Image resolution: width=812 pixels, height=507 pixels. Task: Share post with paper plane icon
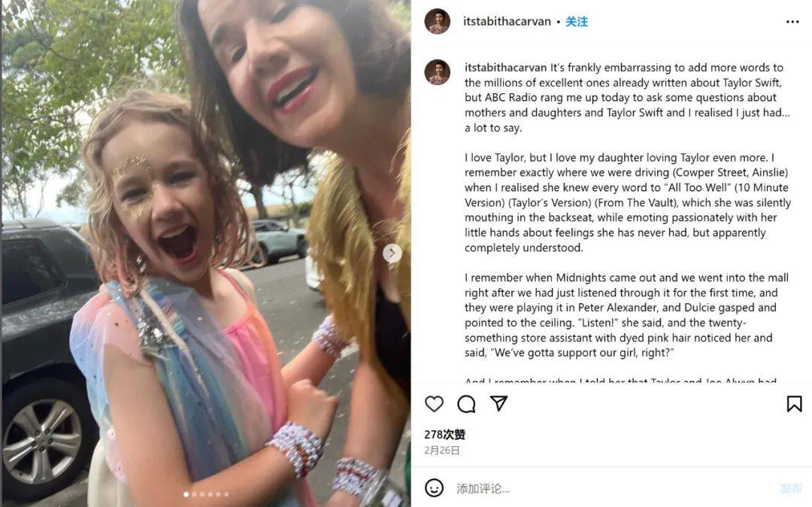(498, 403)
